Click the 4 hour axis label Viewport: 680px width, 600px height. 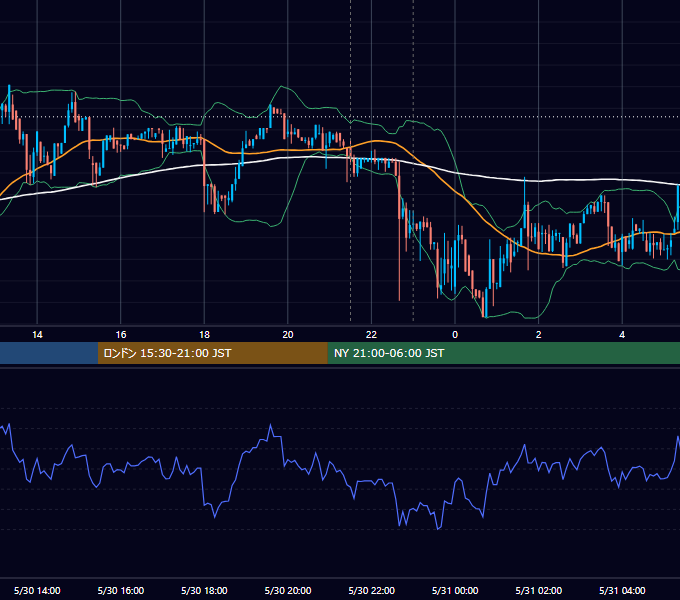coord(622,335)
